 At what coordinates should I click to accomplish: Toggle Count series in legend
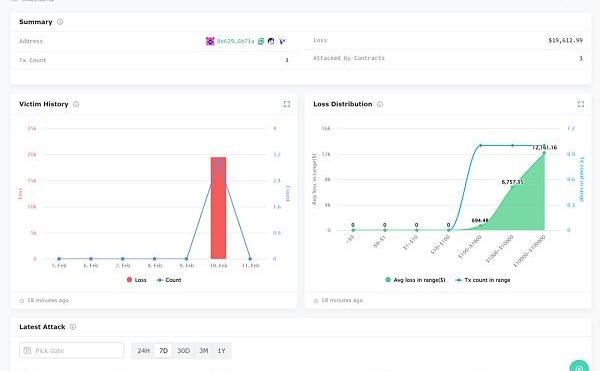[x=169, y=280]
